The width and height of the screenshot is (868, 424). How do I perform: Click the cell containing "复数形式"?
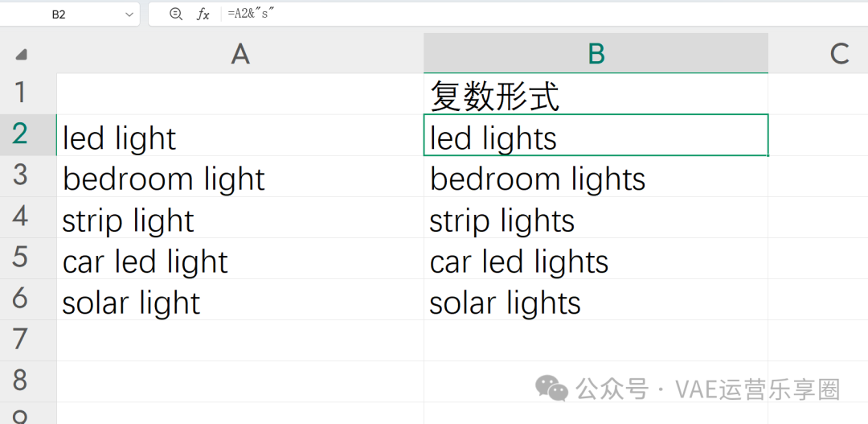pyautogui.click(x=596, y=95)
